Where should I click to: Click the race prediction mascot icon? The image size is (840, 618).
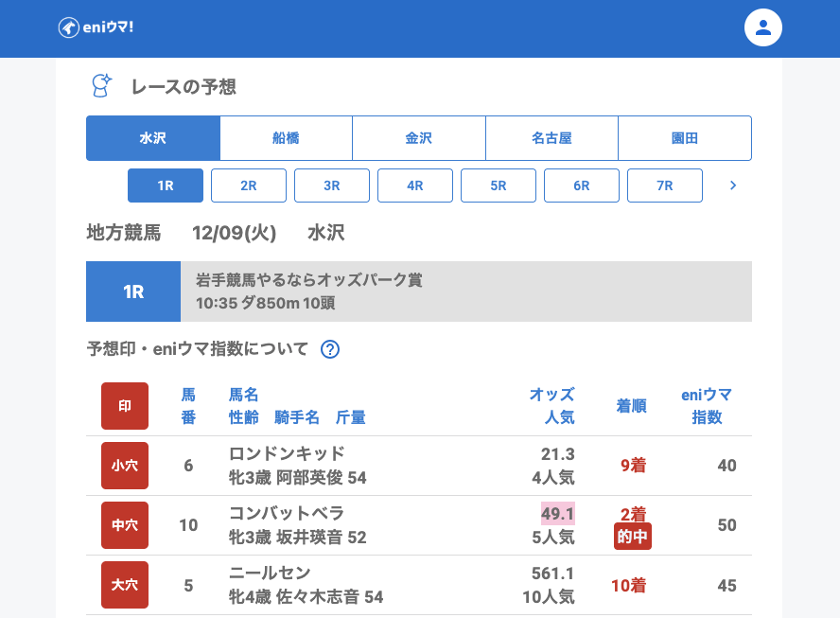pos(100,86)
